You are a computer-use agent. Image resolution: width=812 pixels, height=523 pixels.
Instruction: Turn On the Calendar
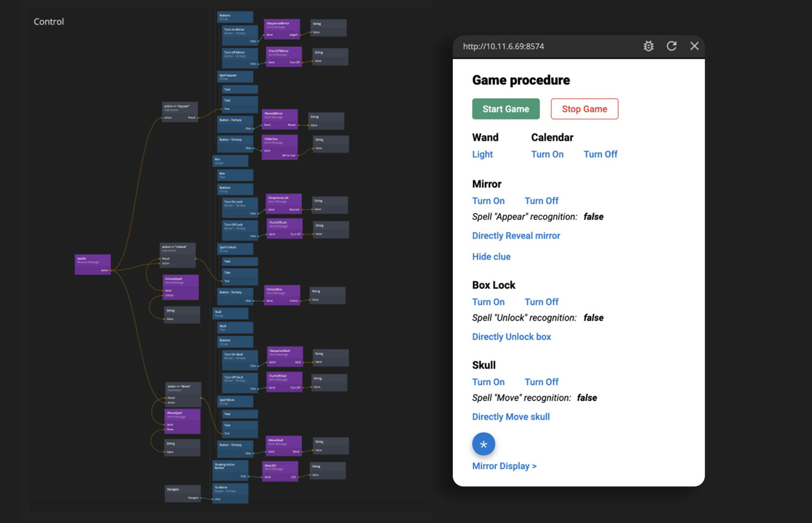click(547, 154)
